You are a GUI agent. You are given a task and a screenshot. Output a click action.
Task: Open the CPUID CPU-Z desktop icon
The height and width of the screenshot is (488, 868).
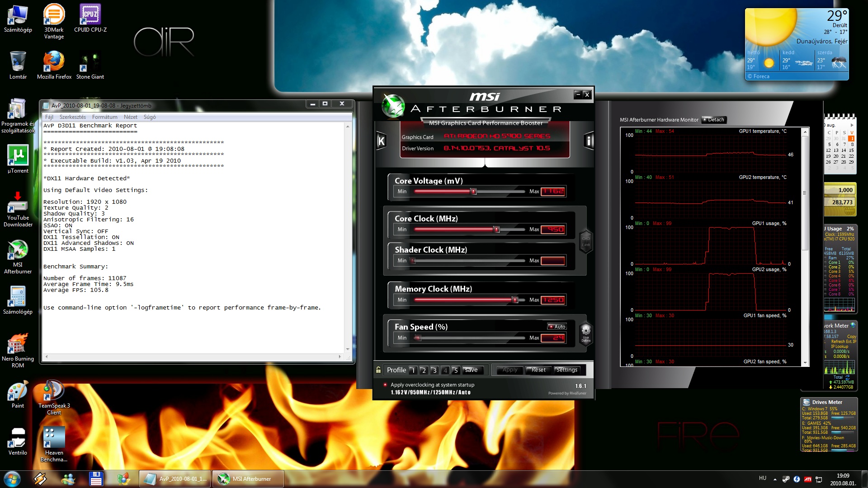[90, 19]
